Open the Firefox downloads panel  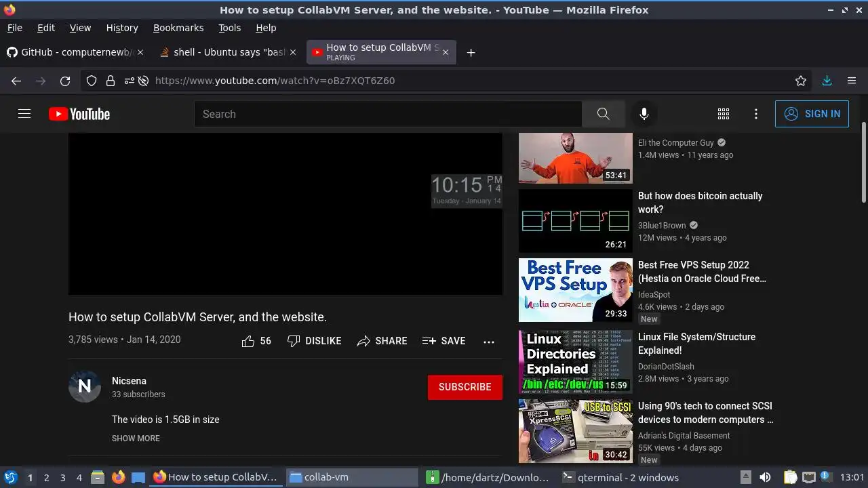(827, 81)
